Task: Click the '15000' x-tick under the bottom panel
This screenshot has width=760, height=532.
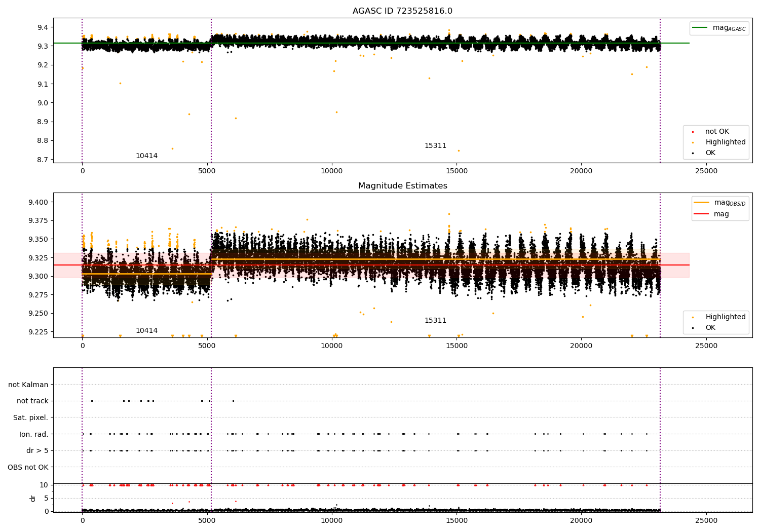Action: 457,521
